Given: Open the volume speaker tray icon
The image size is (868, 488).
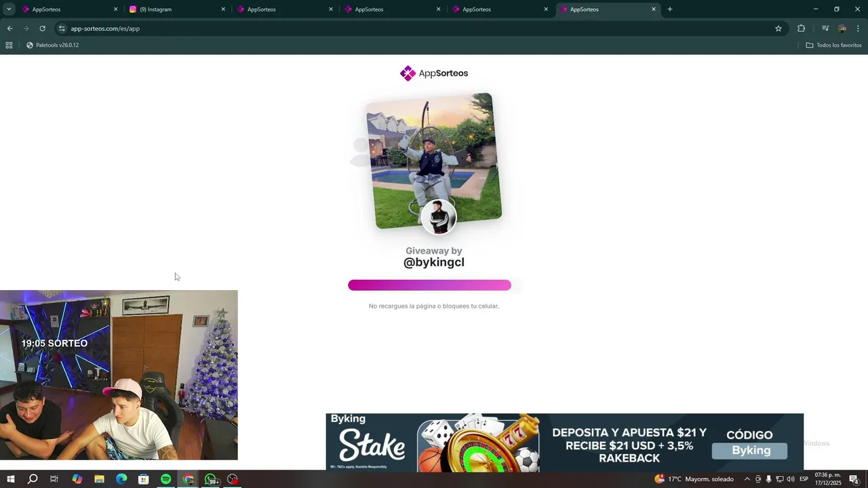Looking at the screenshot, I should tap(791, 479).
